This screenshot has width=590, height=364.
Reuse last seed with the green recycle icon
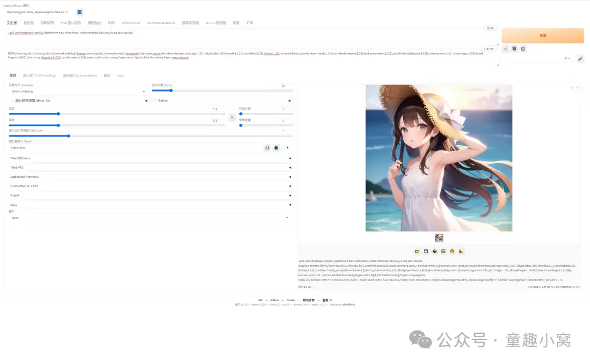click(x=276, y=148)
